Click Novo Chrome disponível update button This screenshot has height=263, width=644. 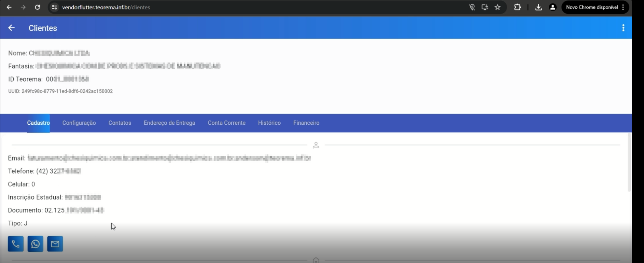click(595, 7)
